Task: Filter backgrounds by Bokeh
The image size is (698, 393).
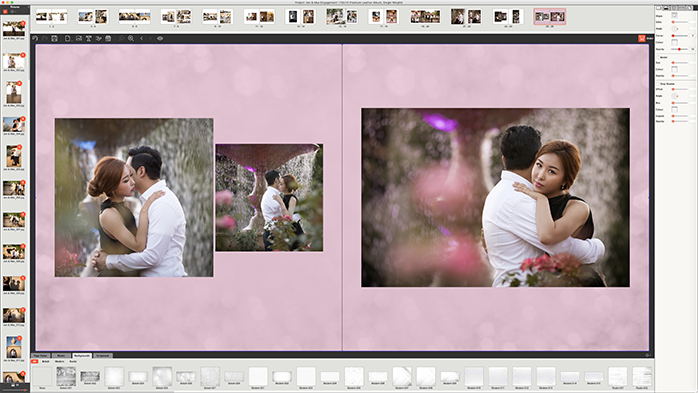Action: 46,361
